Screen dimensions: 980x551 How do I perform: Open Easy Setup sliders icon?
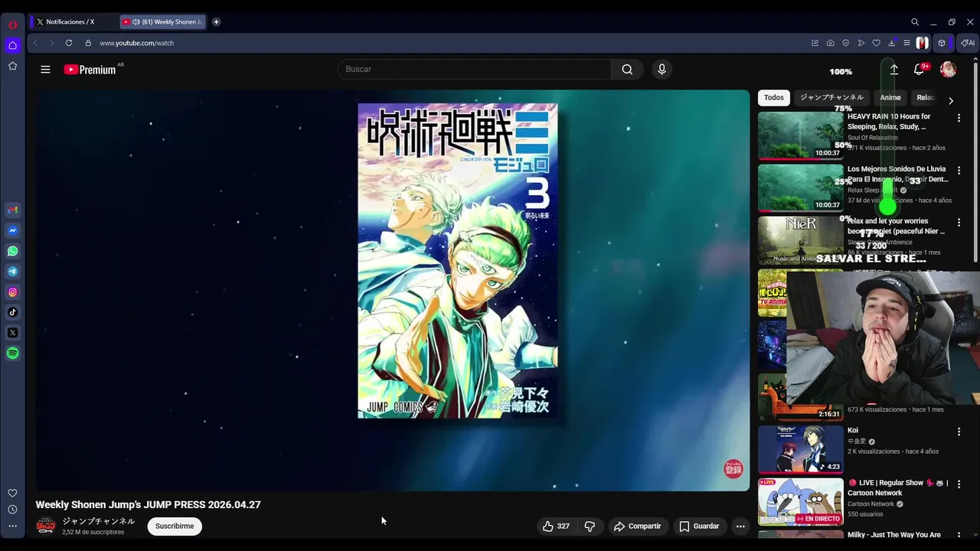pos(906,43)
